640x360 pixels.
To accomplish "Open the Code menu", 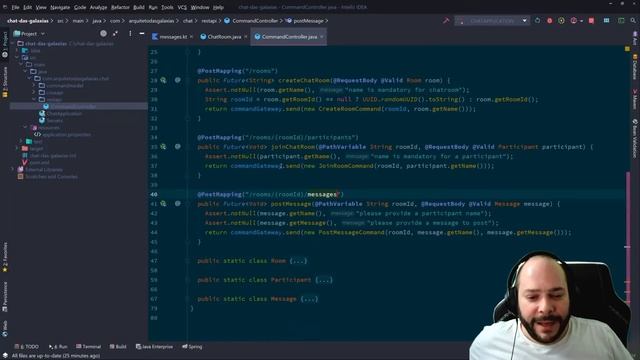I will (80, 7).
